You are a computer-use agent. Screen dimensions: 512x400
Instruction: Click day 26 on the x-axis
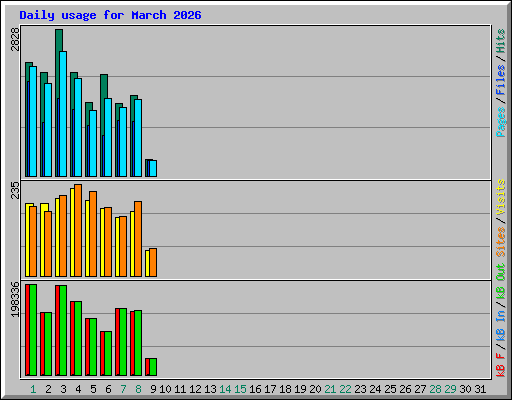405,389
